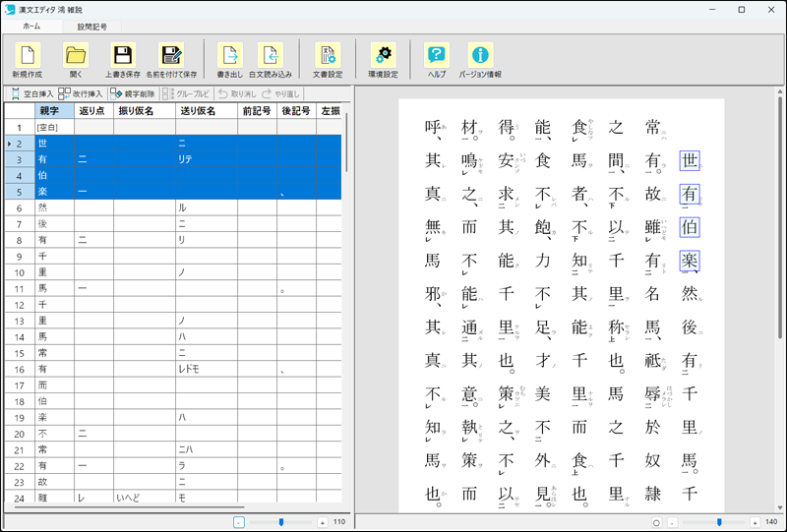This screenshot has height=532, width=787.
Task: Click the 改行挿入 button
Action: (x=81, y=93)
